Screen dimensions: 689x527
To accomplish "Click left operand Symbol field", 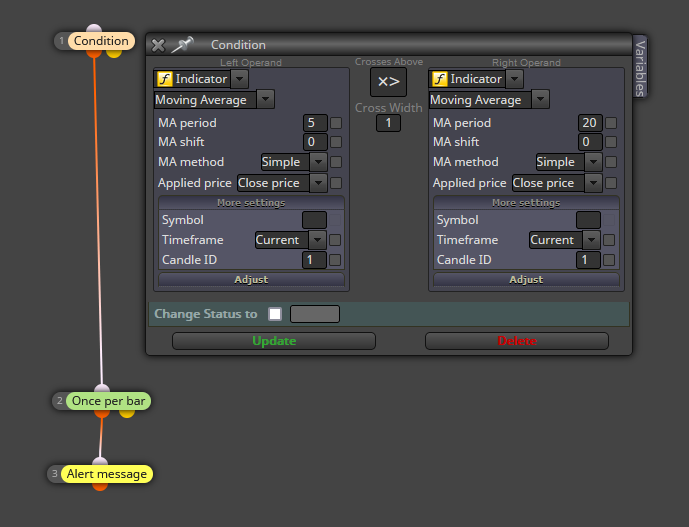I will pos(314,220).
